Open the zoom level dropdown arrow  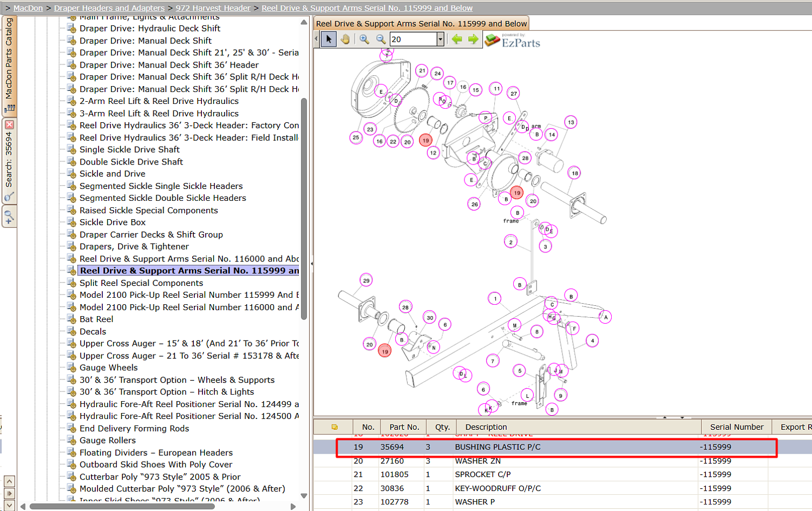(440, 39)
